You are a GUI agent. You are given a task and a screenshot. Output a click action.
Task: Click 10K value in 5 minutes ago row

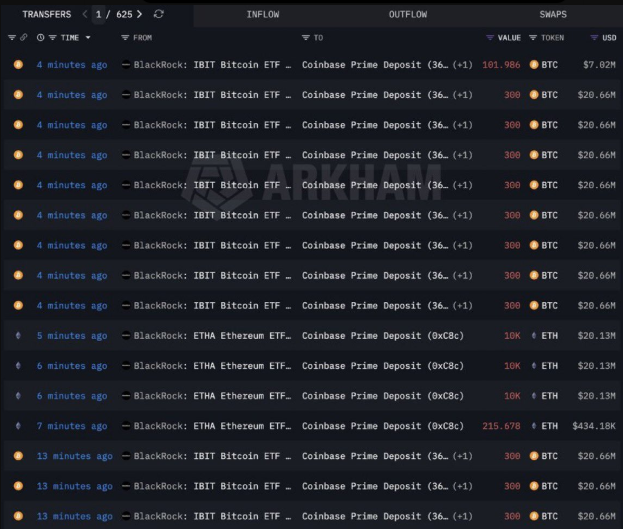[x=512, y=335]
